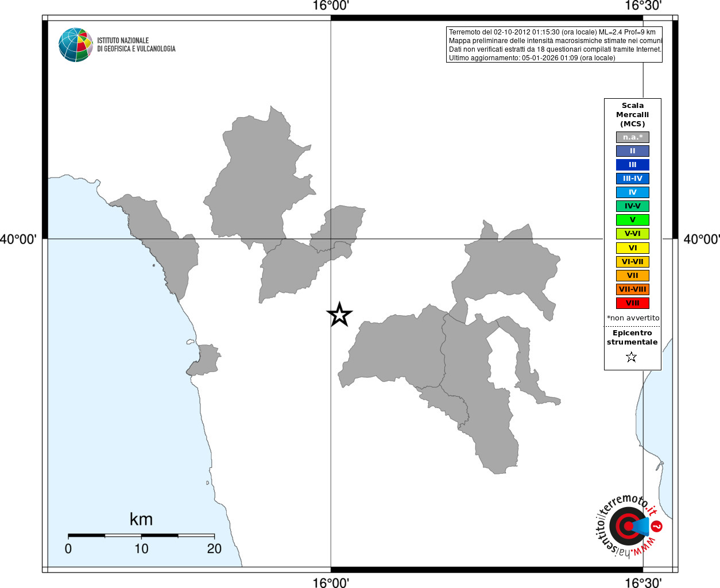Click the km scale bar

141,535
